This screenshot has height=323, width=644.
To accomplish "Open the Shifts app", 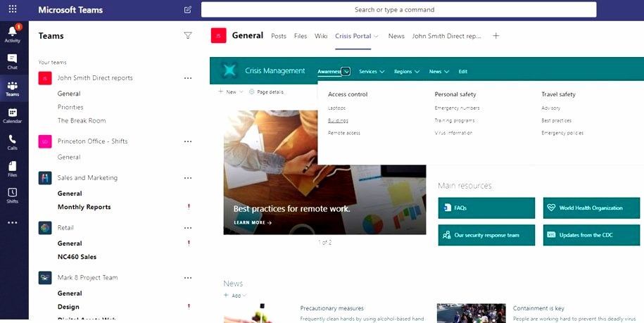I will click(x=13, y=196).
